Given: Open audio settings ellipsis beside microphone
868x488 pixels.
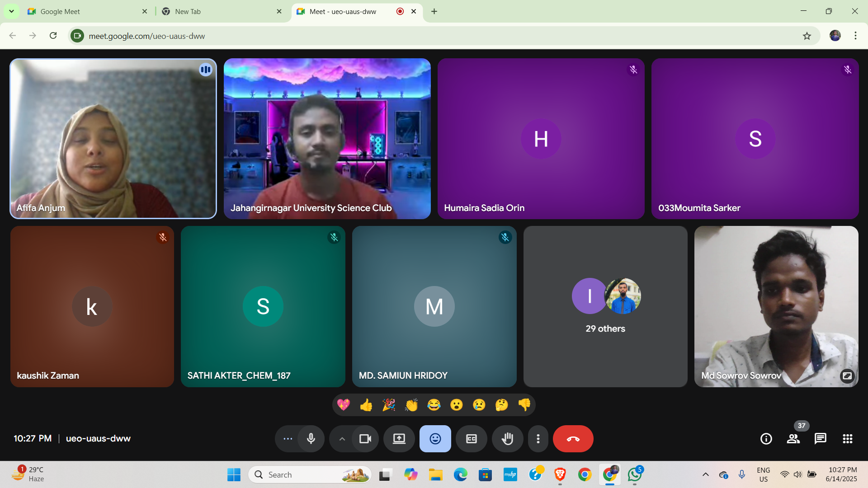Looking at the screenshot, I should [x=288, y=439].
